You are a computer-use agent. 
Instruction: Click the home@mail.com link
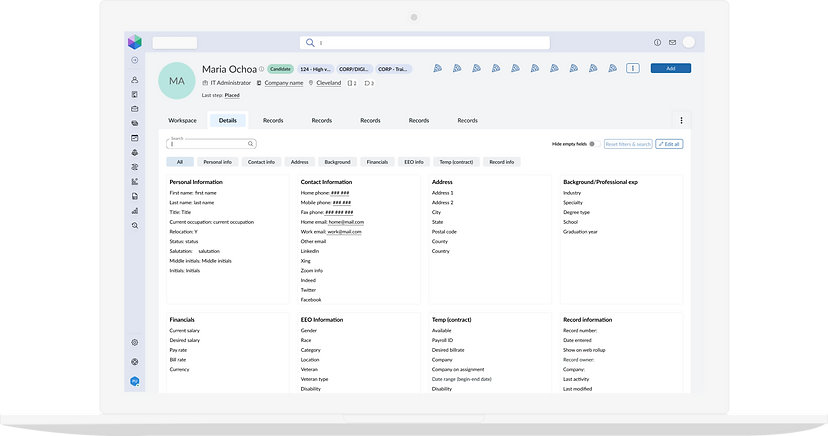coord(346,222)
